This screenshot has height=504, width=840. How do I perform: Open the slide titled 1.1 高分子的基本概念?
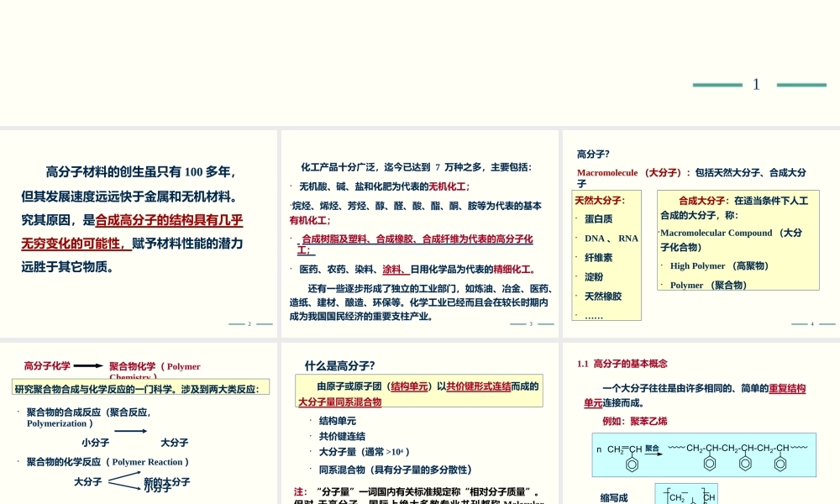coord(701,423)
